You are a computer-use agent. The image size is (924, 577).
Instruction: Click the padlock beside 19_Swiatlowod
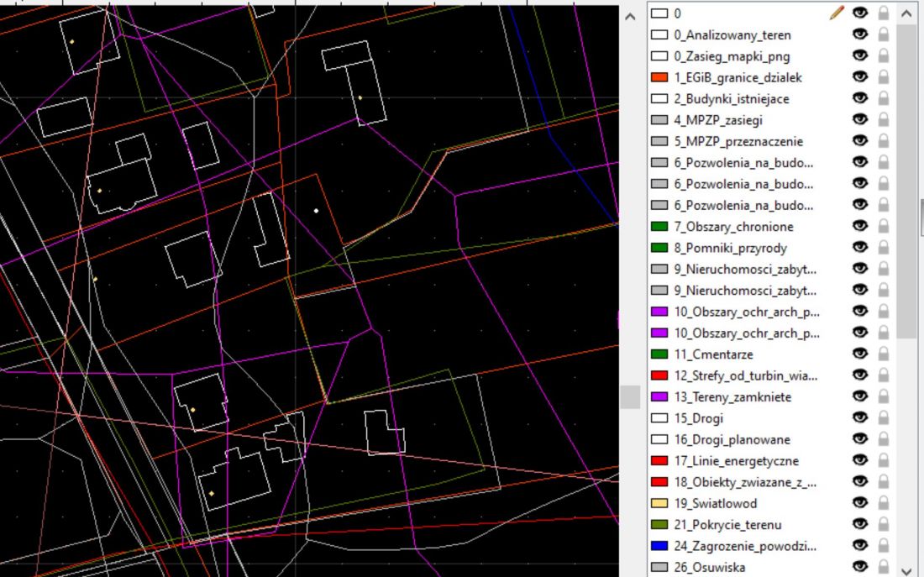point(884,503)
